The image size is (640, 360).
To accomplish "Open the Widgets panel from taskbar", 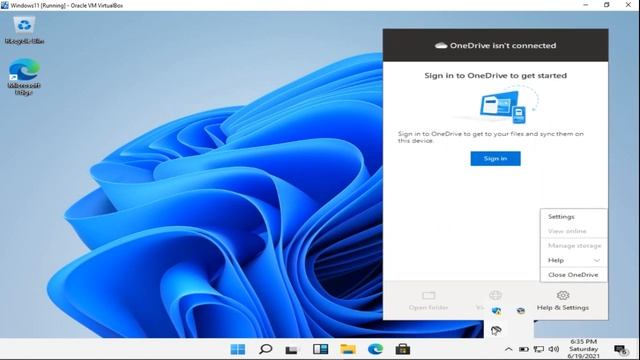I will (x=320, y=349).
